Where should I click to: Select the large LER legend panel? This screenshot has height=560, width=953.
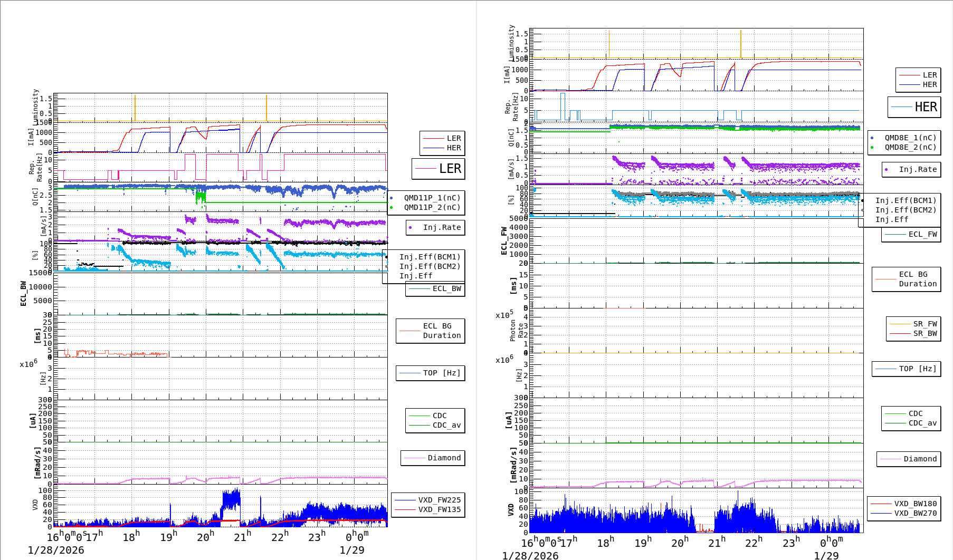tap(438, 169)
